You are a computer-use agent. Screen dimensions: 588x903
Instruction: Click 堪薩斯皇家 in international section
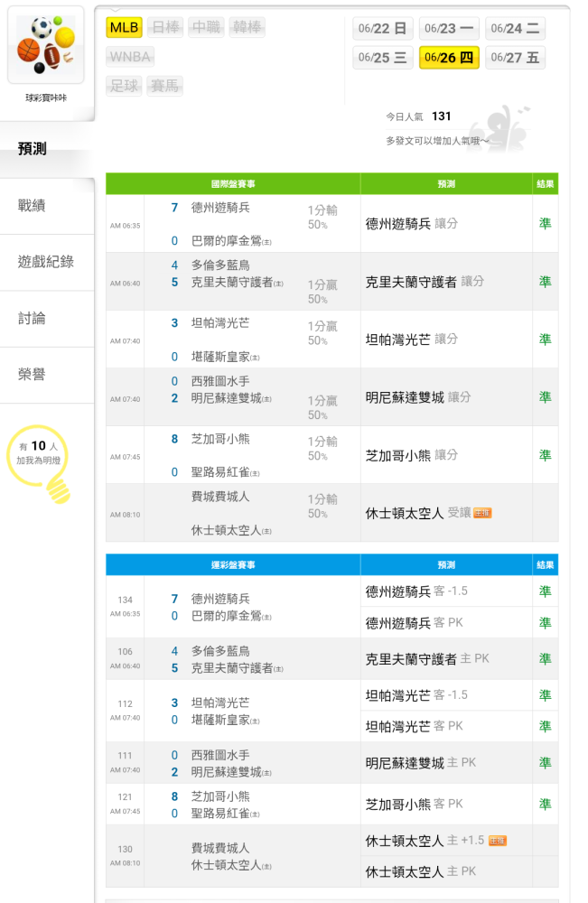point(220,357)
